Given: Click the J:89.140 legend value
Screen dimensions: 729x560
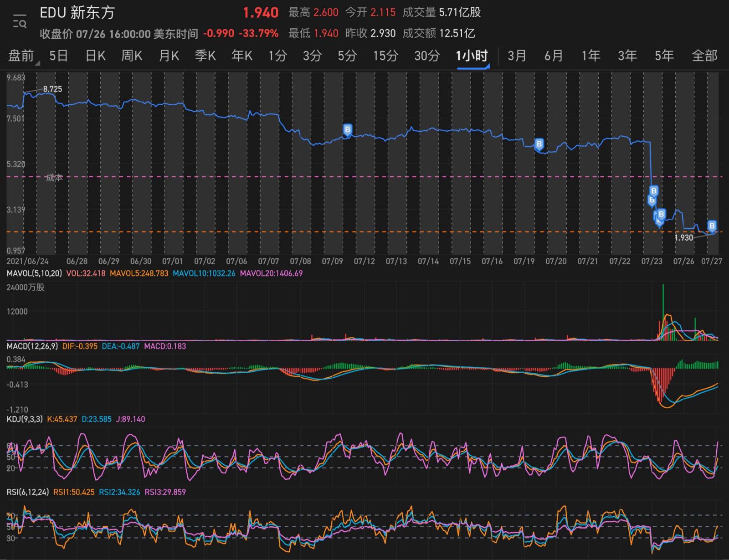Looking at the screenshot, I should tap(130, 419).
